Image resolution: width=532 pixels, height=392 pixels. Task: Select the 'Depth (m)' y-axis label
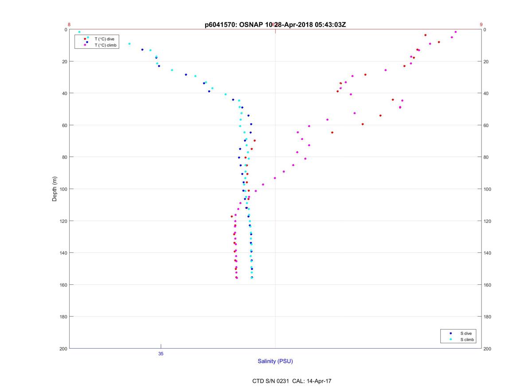click(x=55, y=189)
